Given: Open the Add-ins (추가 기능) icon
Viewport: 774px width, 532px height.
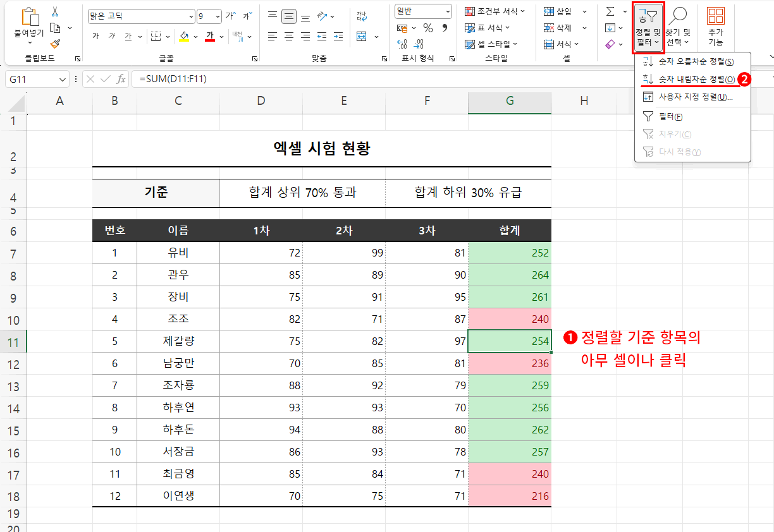Looking at the screenshot, I should tap(715, 16).
